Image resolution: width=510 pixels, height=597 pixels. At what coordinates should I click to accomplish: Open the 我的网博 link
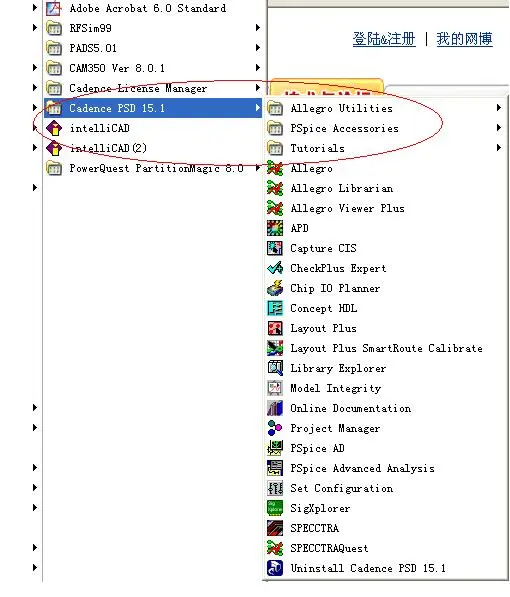[465, 39]
